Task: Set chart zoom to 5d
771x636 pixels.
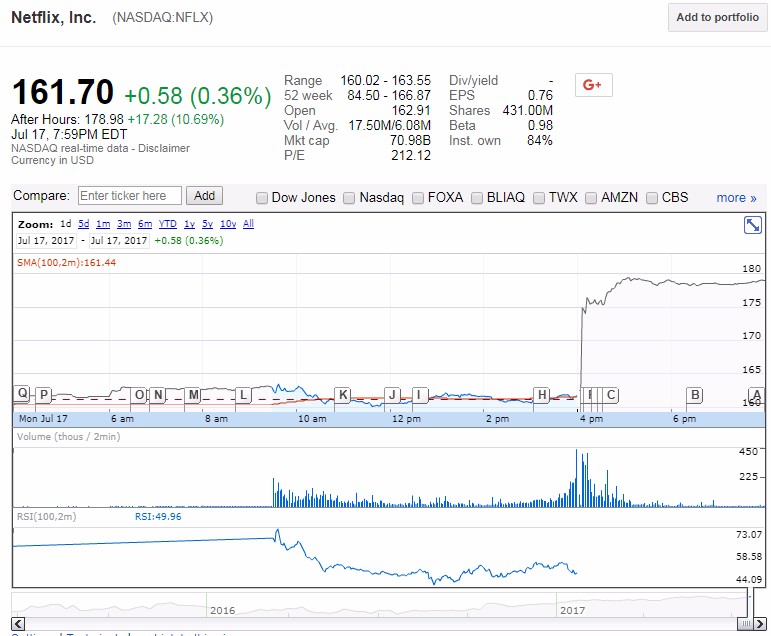Action: click(84, 224)
